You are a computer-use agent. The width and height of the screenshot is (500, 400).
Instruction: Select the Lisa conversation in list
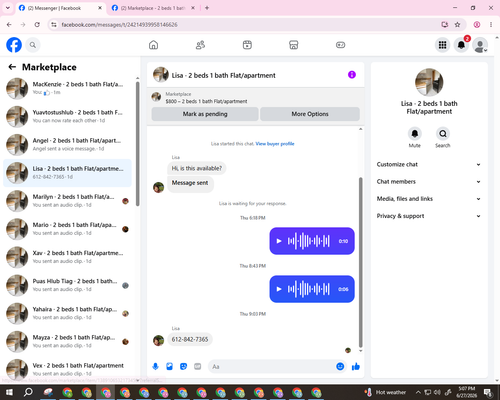(x=68, y=173)
